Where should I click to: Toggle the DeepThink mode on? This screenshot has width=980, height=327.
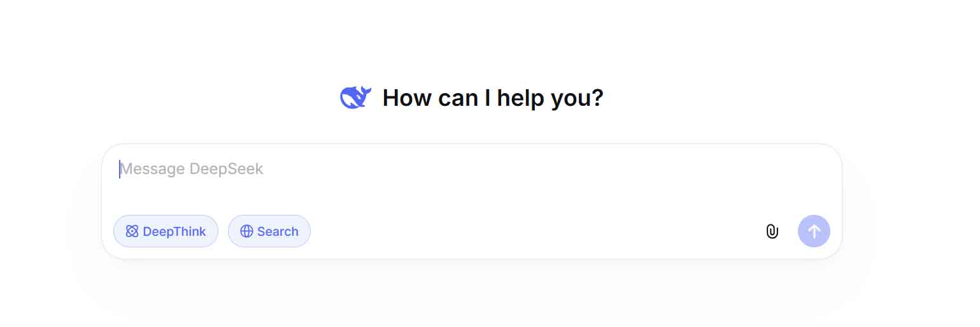(166, 231)
